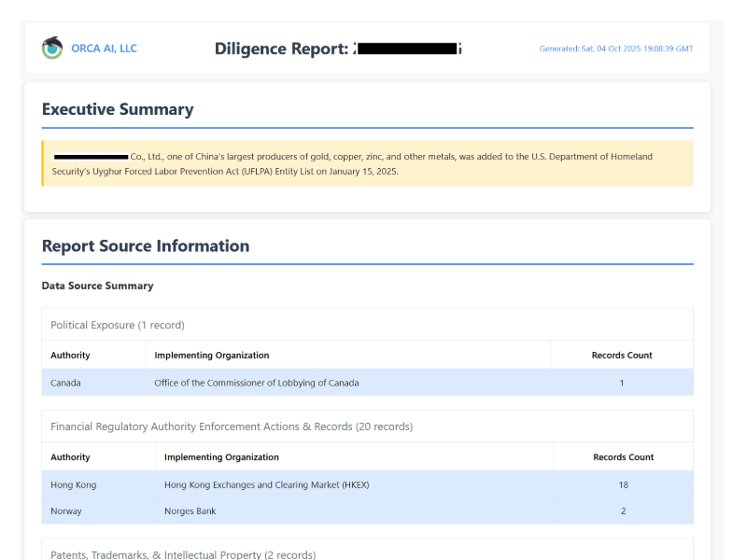Click the Hong Kong records count value 18
This screenshot has height=560, width=747.
(x=622, y=484)
